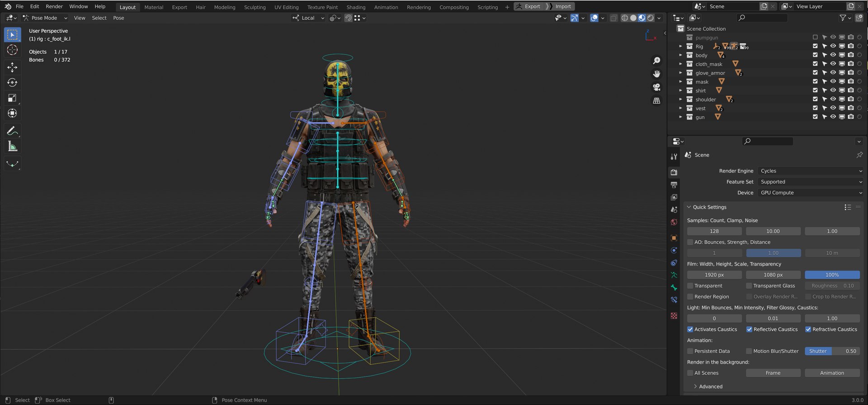The width and height of the screenshot is (868, 405).
Task: Select the Transform tool
Action: [x=12, y=113]
